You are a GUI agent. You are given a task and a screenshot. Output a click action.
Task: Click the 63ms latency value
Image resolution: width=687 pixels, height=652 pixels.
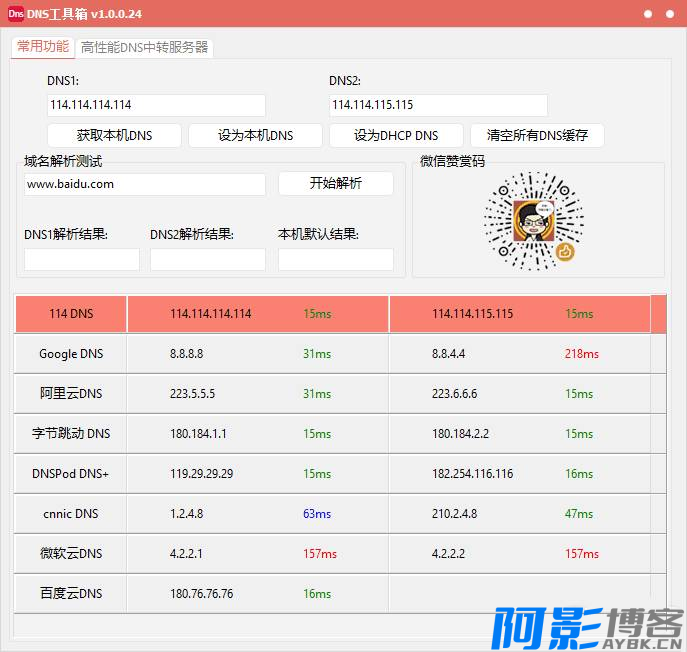(x=317, y=514)
